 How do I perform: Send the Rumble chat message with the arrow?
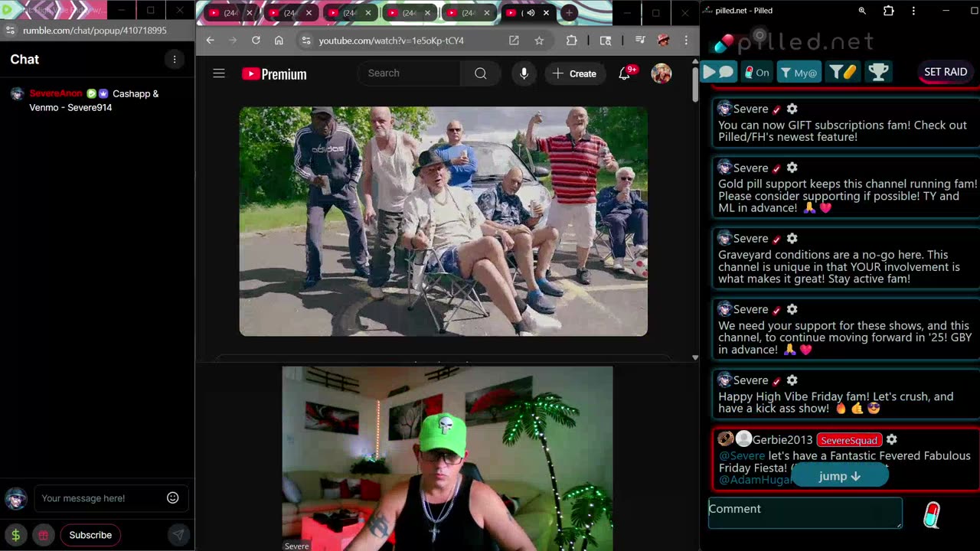(178, 535)
